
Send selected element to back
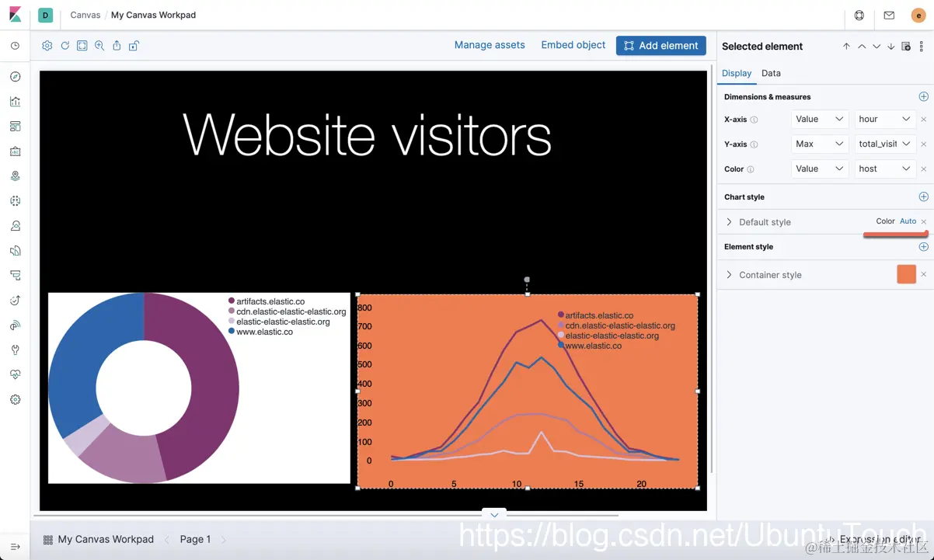(891, 47)
